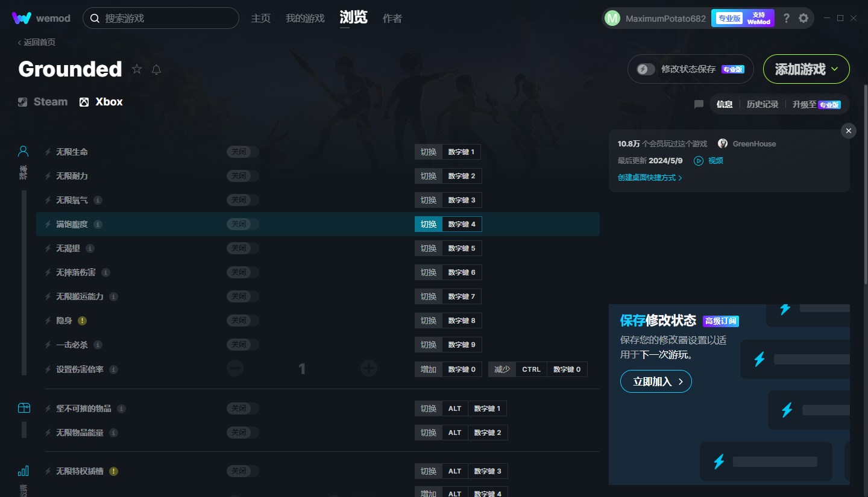This screenshot has height=497, width=868.
Task: Click info icon next to 无限搬运能力
Action: pyautogui.click(x=113, y=296)
